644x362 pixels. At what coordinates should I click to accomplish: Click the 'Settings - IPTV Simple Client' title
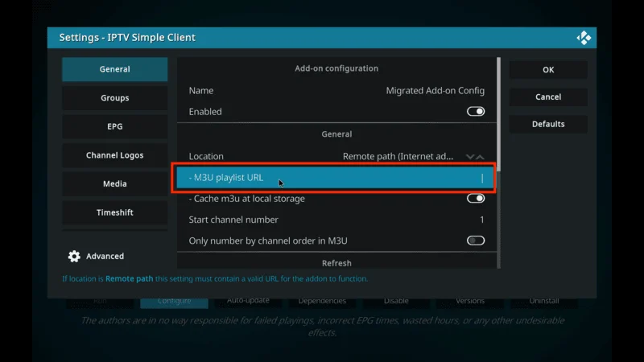pos(127,37)
